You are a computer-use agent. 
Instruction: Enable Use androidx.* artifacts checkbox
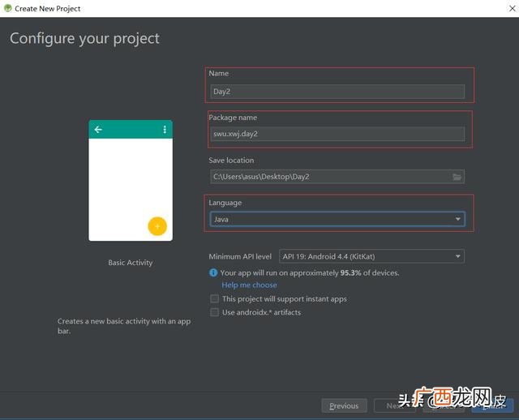point(214,312)
